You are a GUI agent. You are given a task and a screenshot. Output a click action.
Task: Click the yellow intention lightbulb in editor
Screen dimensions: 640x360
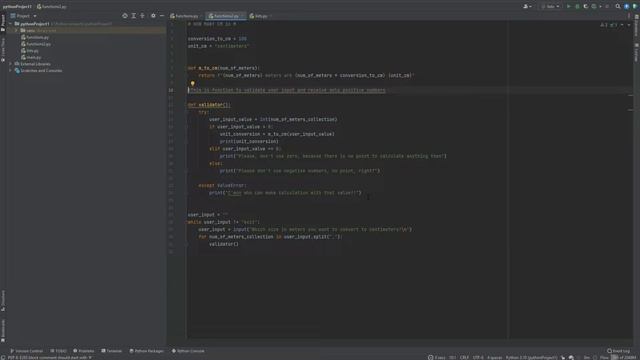click(x=193, y=83)
